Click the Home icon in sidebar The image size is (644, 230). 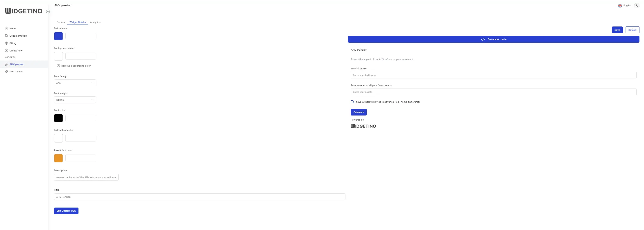pos(7,28)
